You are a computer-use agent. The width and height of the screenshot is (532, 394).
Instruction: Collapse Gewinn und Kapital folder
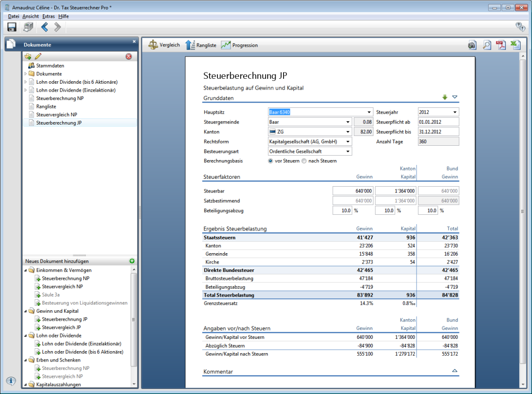click(26, 311)
